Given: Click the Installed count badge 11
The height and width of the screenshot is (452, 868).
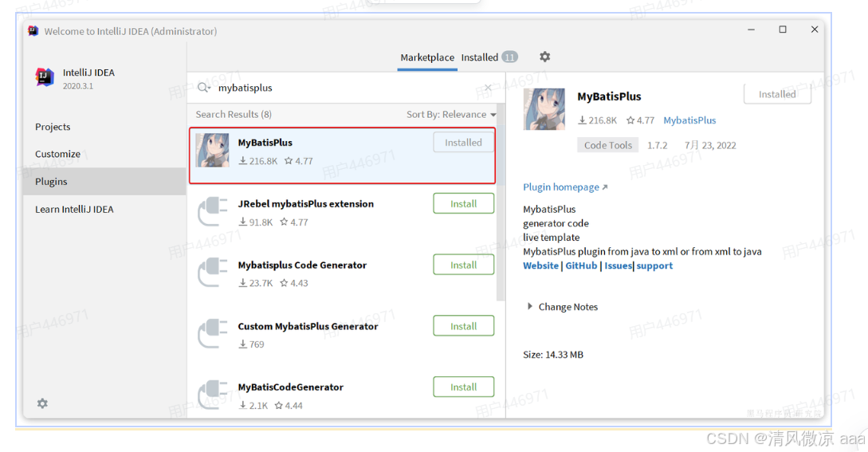Looking at the screenshot, I should (509, 57).
